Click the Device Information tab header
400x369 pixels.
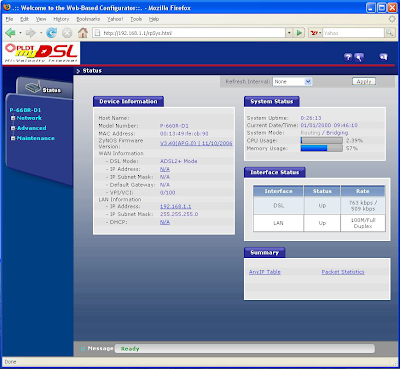click(x=128, y=101)
